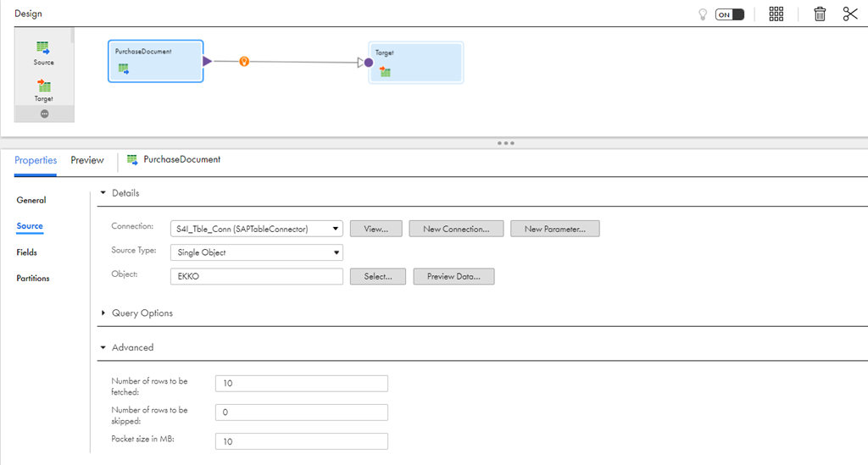
Task: Click the purple output port of PurchaseDocument
Action: [x=207, y=61]
